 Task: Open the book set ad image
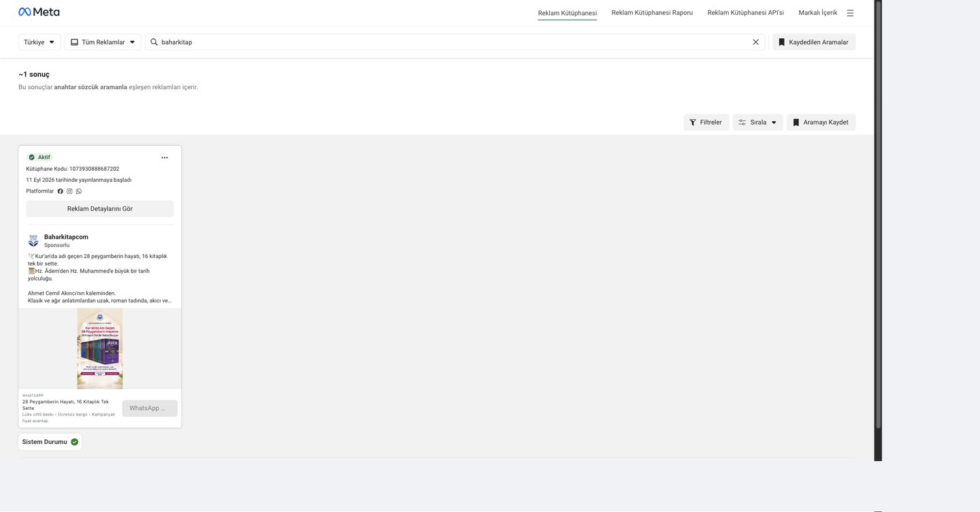[x=100, y=349]
